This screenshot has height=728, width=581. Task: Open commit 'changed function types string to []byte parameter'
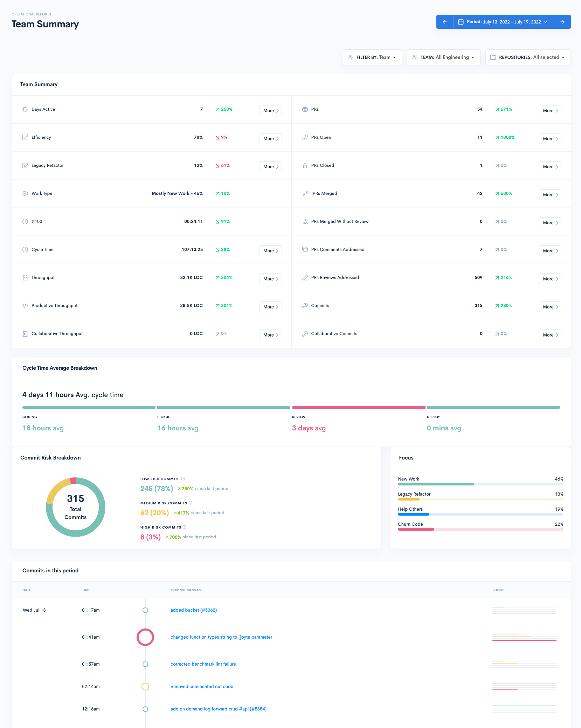coord(221,637)
